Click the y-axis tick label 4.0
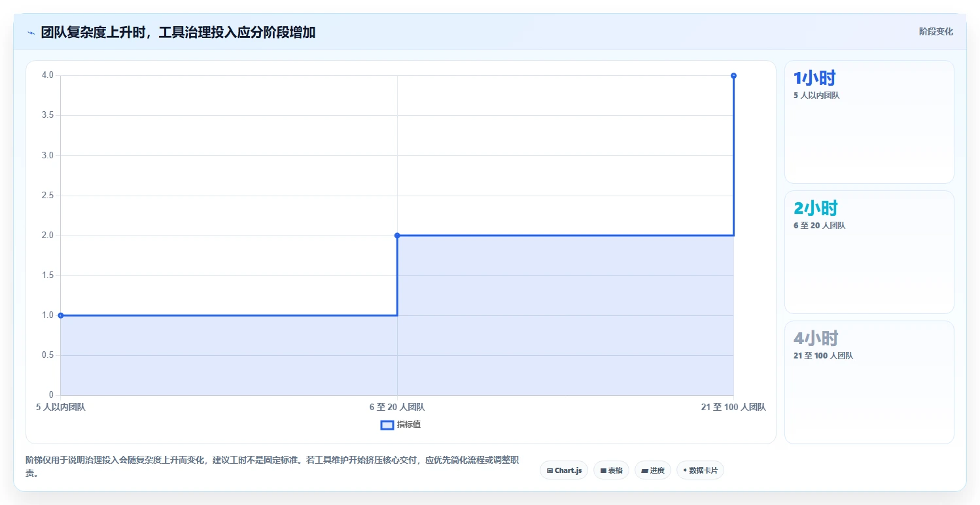Viewport: 980px width, 505px height. (x=48, y=75)
